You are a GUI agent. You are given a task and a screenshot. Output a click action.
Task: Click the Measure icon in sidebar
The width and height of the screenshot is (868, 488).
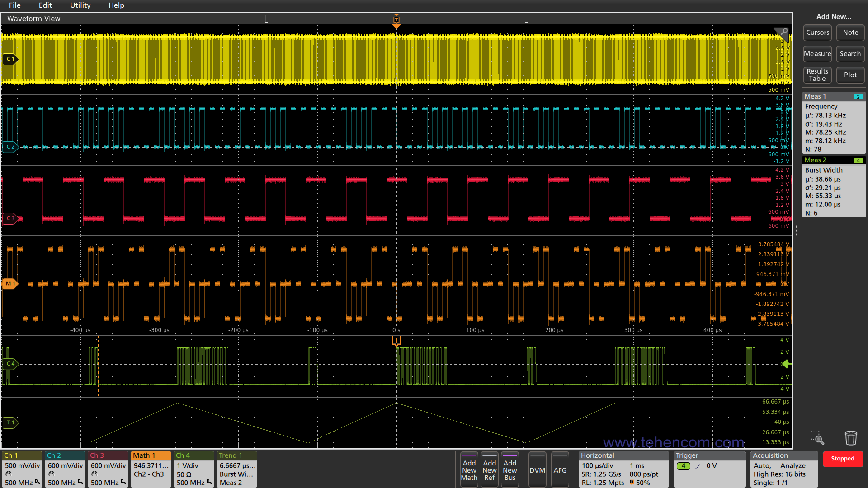[x=817, y=54]
